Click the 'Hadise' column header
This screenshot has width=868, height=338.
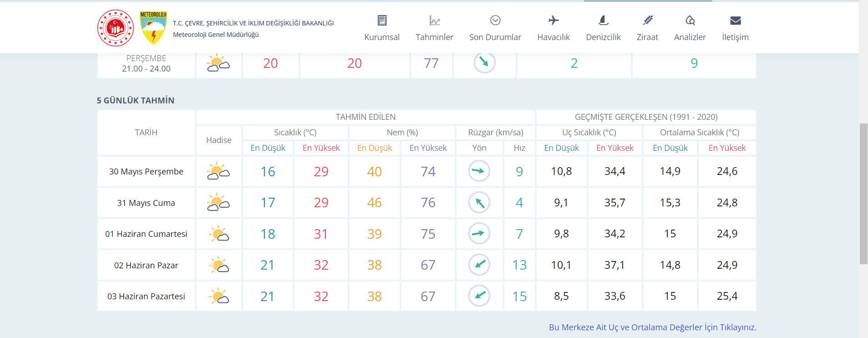tap(219, 140)
